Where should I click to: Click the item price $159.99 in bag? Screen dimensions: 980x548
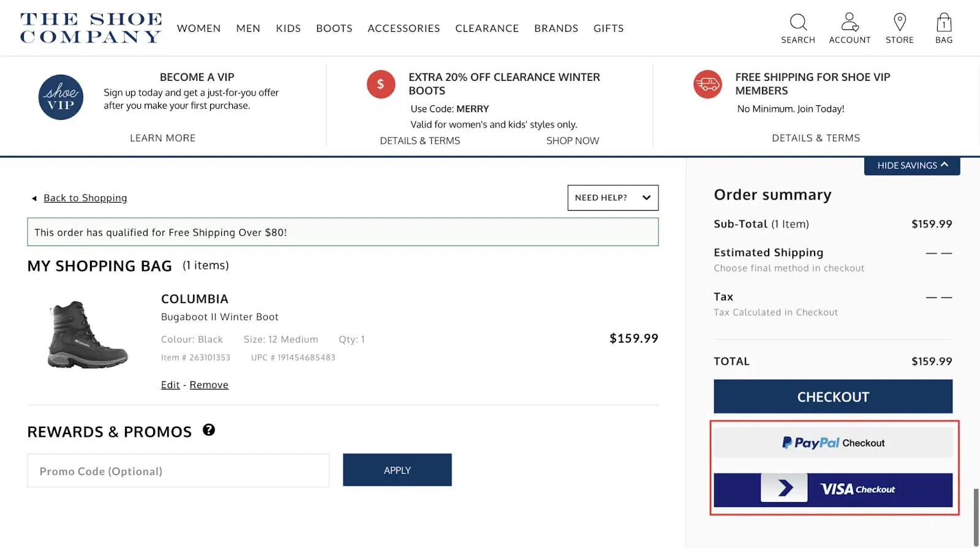[634, 339]
